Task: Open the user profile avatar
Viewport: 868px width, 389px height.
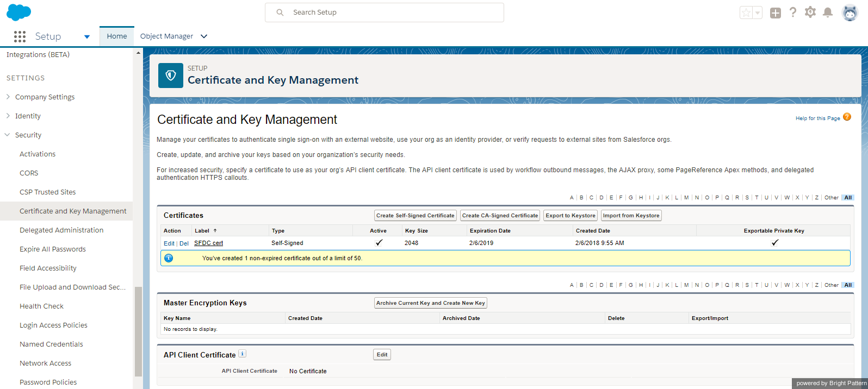Action: [850, 12]
